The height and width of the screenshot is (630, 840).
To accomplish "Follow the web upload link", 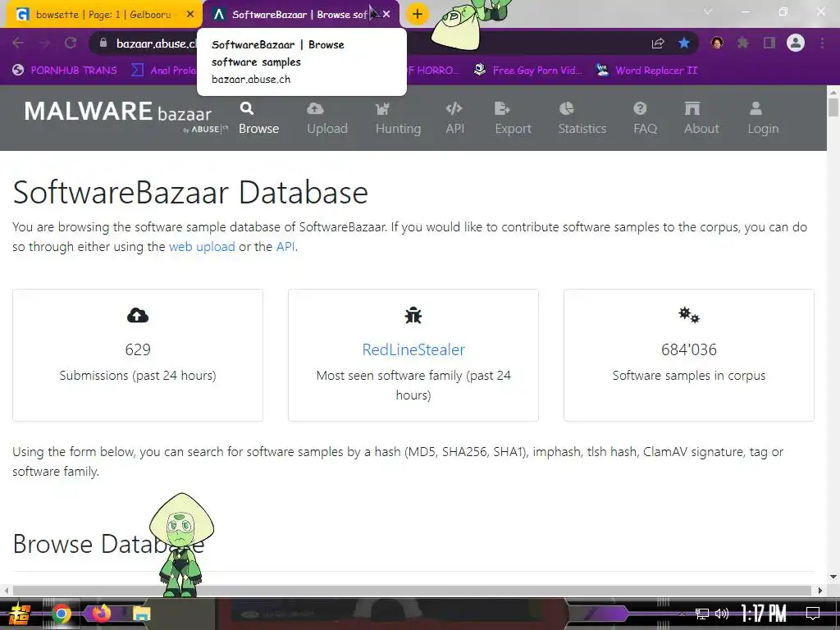I will (202, 246).
